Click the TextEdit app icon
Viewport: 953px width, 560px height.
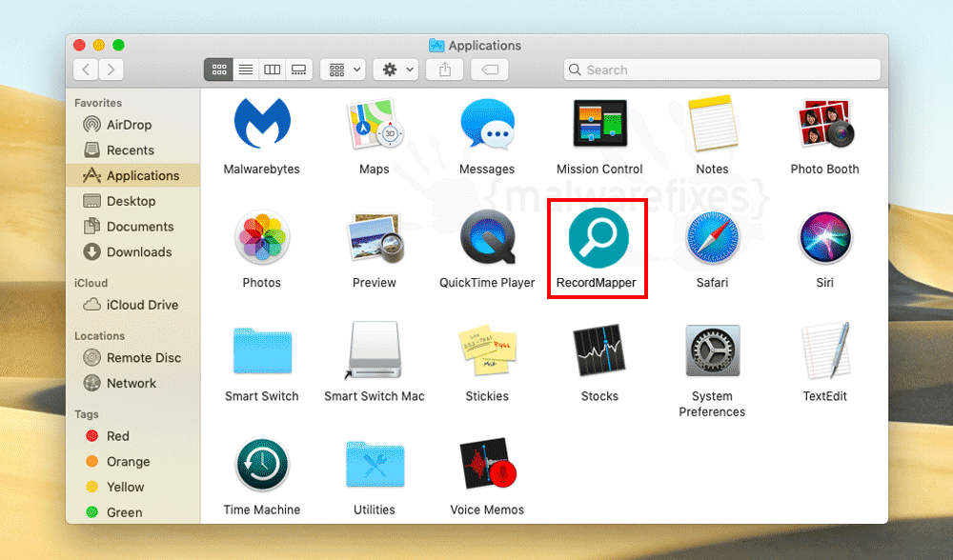click(x=824, y=350)
